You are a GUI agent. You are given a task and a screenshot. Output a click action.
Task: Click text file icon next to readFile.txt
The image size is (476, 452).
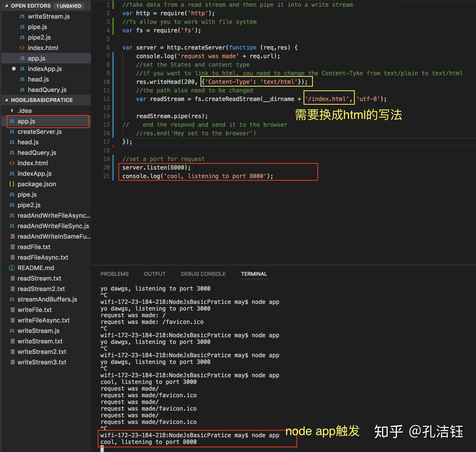13,247
